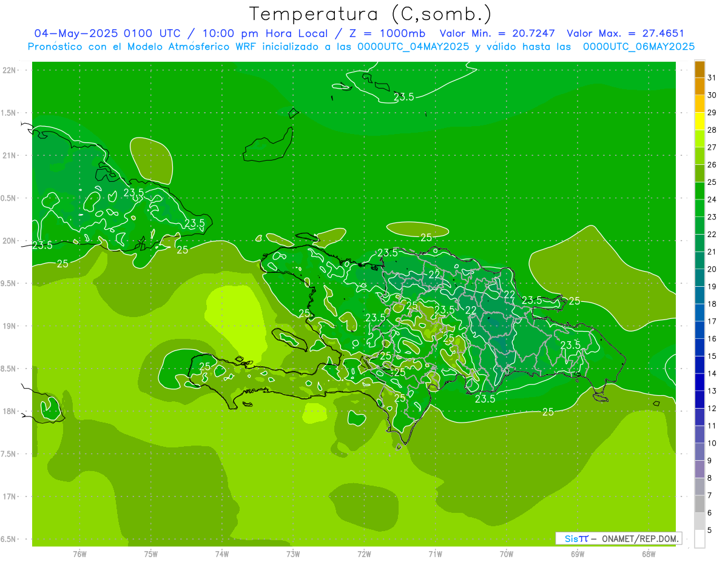Click the 69W longitude axis label
The image size is (728, 562).
coord(578,554)
